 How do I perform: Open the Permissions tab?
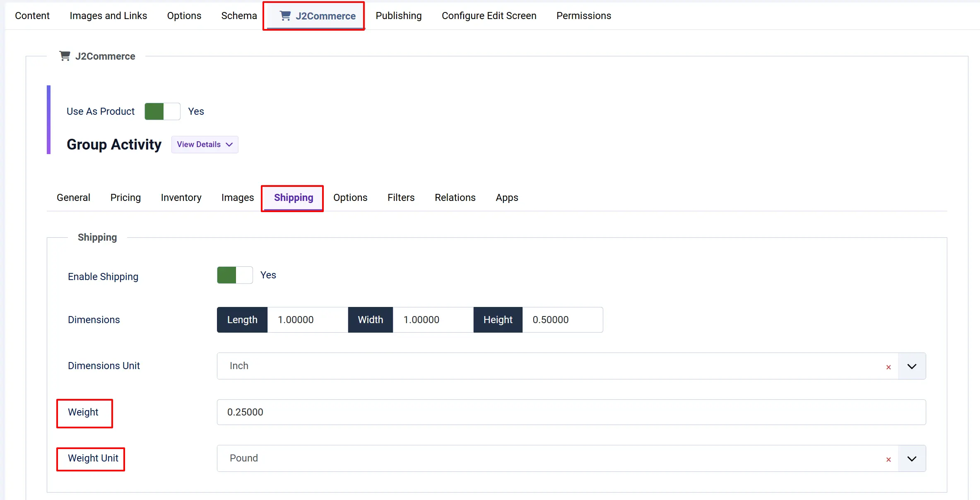point(583,16)
